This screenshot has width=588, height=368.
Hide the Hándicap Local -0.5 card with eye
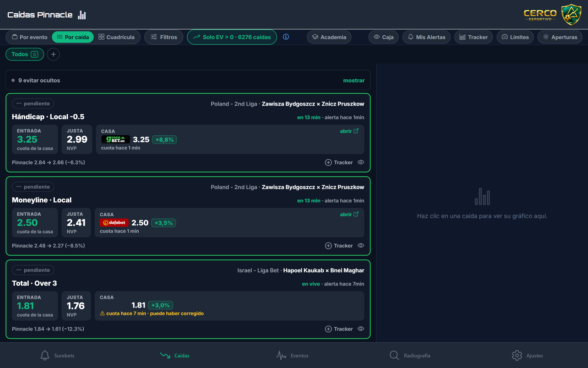361,162
